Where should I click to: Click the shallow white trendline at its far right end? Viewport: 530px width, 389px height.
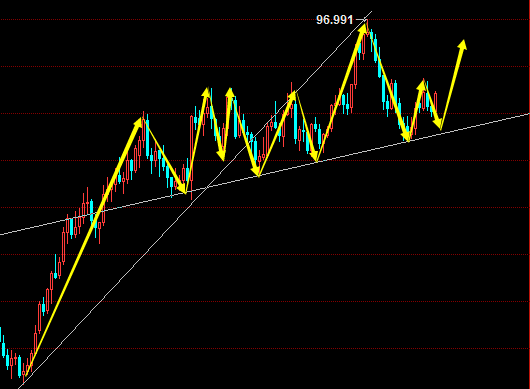(526, 114)
